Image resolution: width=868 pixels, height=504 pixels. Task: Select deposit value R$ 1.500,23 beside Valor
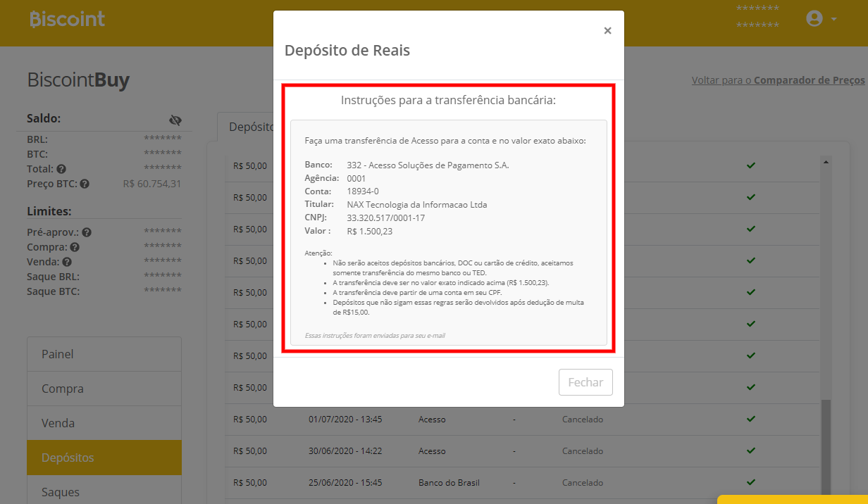(x=370, y=231)
